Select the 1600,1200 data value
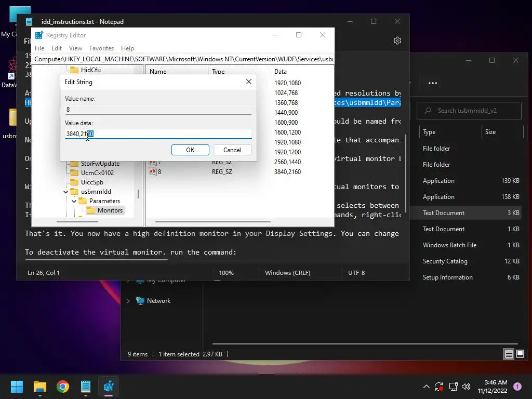This screenshot has width=532, height=399. tap(287, 132)
